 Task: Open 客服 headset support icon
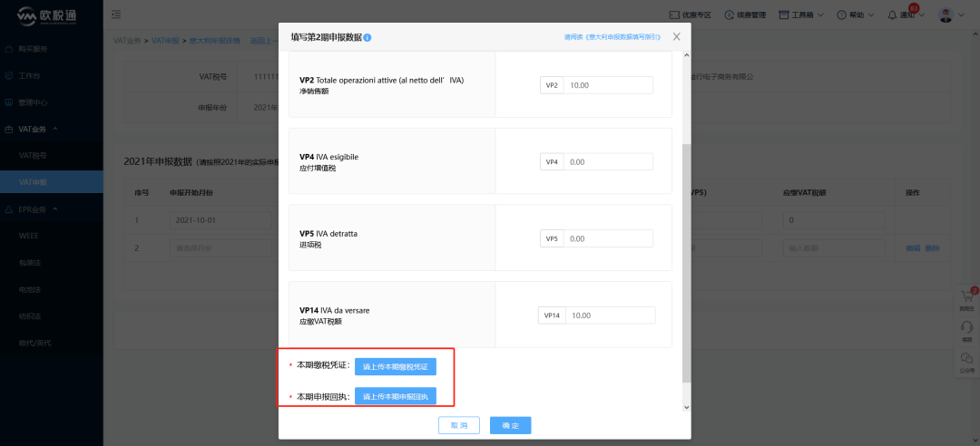pos(967,328)
